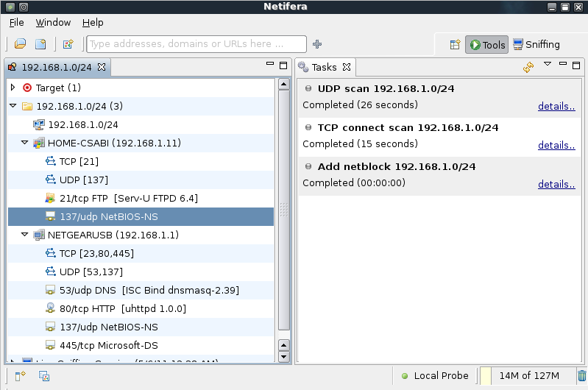Open details link for UDP scan task
The height and width of the screenshot is (390, 588).
pyautogui.click(x=556, y=106)
